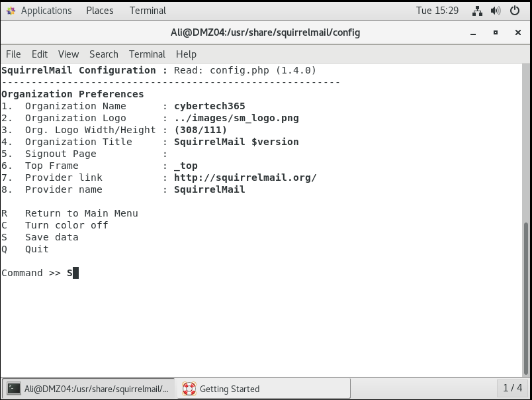
Task: Open the Places menu
Action: (100, 11)
